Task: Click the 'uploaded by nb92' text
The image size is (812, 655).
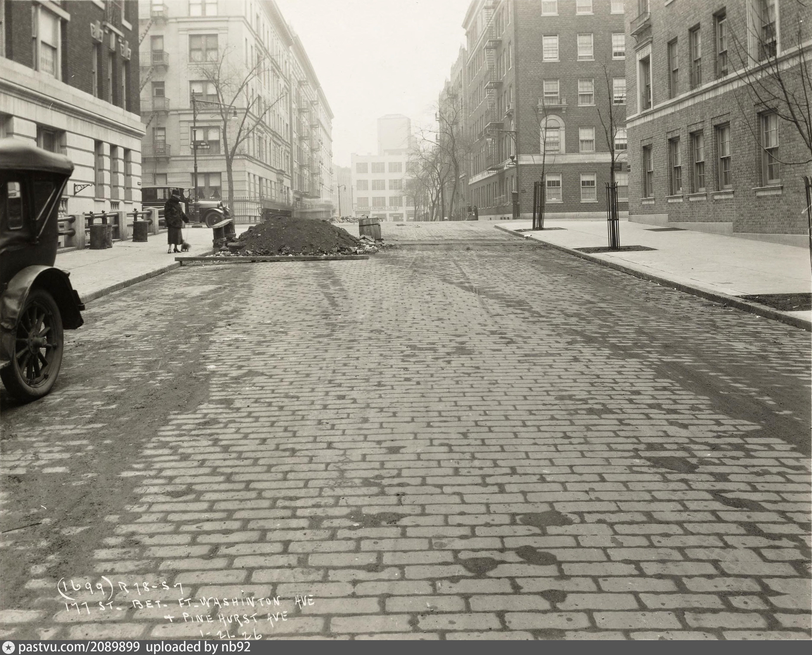Action: (198, 647)
